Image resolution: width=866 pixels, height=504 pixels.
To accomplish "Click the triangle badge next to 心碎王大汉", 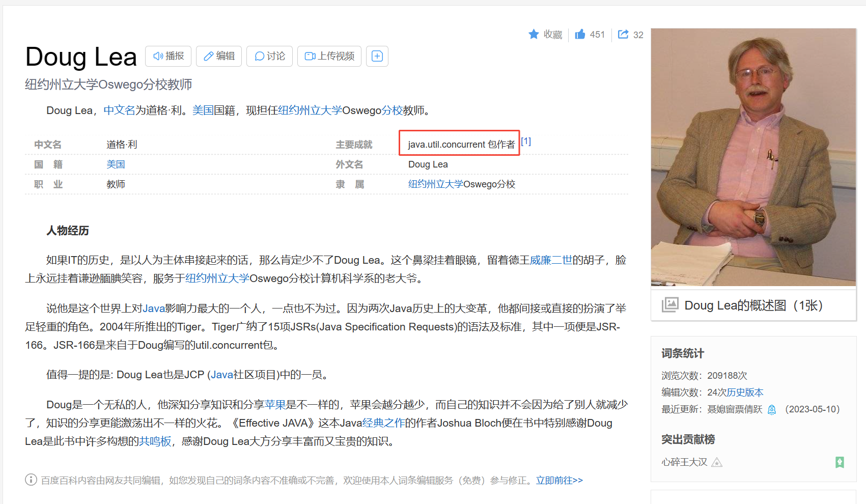I will pyautogui.click(x=717, y=462).
